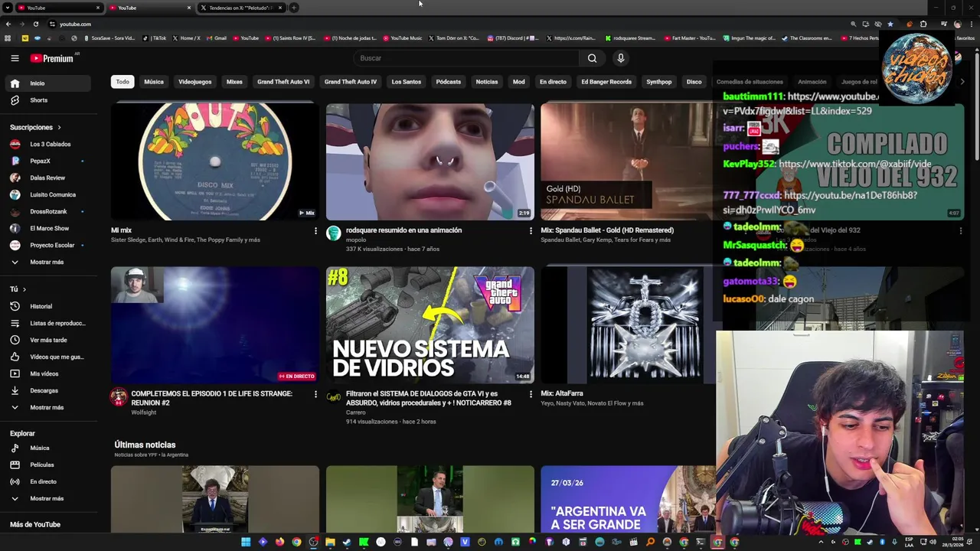Viewport: 980px width, 551px height.
Task: Open Listas de reproducción
Action: (49, 323)
